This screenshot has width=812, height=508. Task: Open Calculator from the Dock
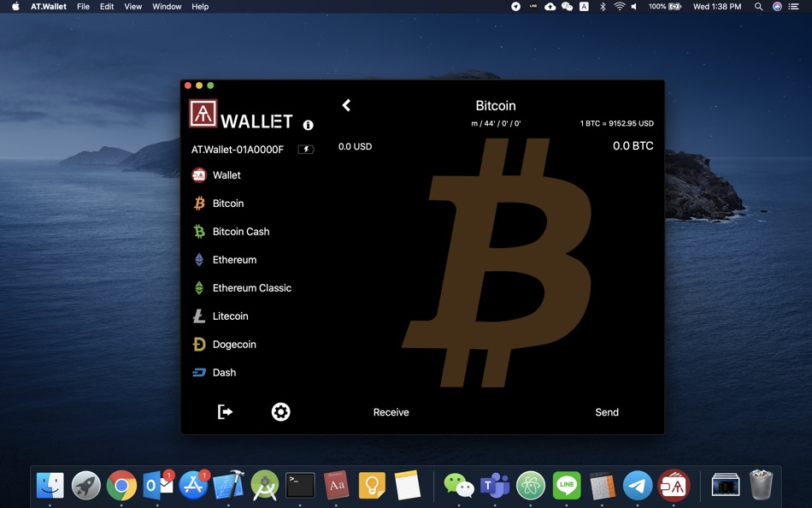(x=603, y=486)
